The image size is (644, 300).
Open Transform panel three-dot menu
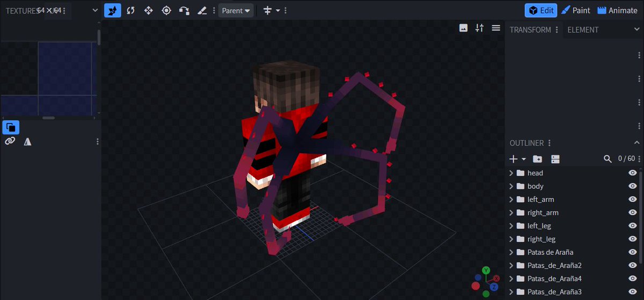(x=557, y=30)
